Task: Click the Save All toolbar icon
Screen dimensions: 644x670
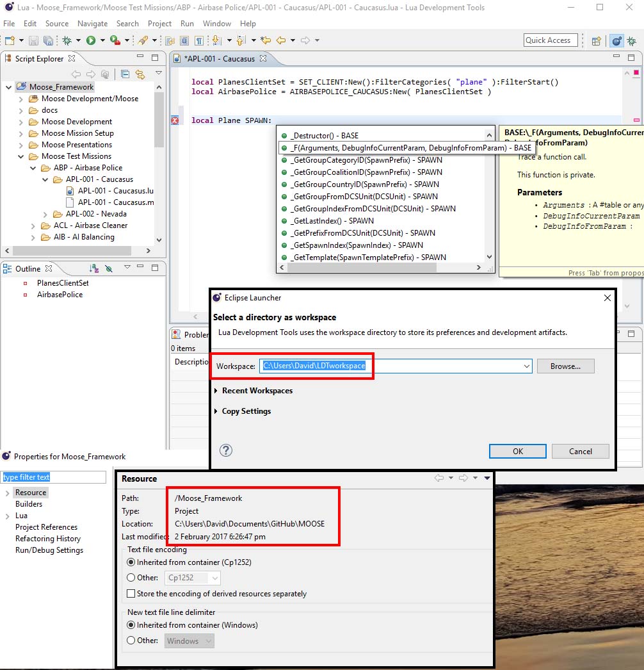Action: (x=48, y=40)
